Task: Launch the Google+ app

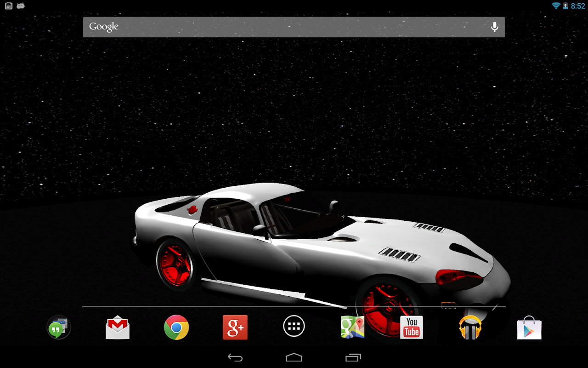Action: 235,327
